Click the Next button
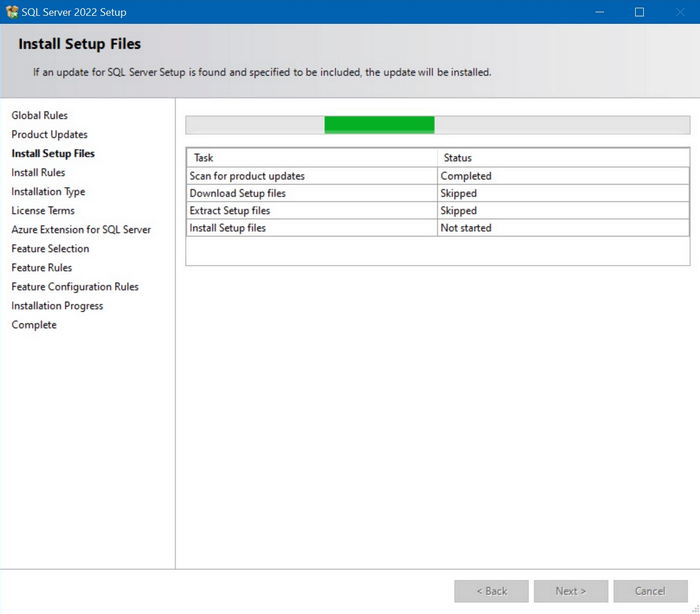Viewport: 700px width, 614px height. pos(570,591)
